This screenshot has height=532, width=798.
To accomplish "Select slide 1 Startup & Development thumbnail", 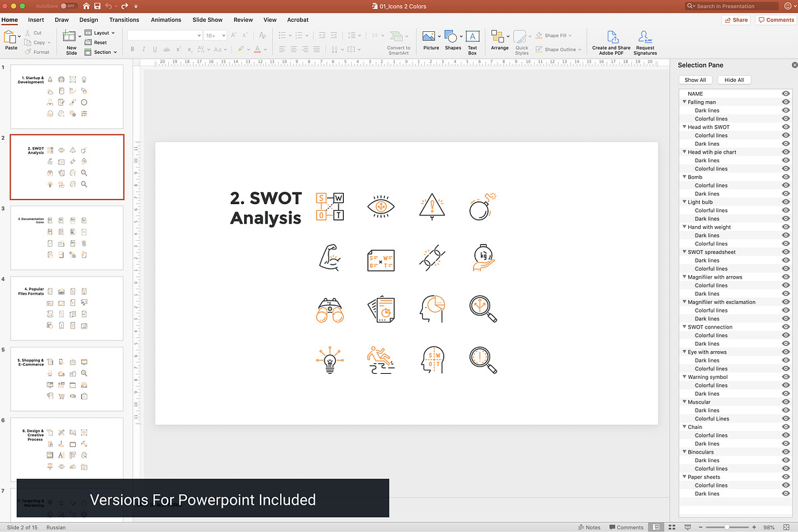I will (x=66, y=96).
